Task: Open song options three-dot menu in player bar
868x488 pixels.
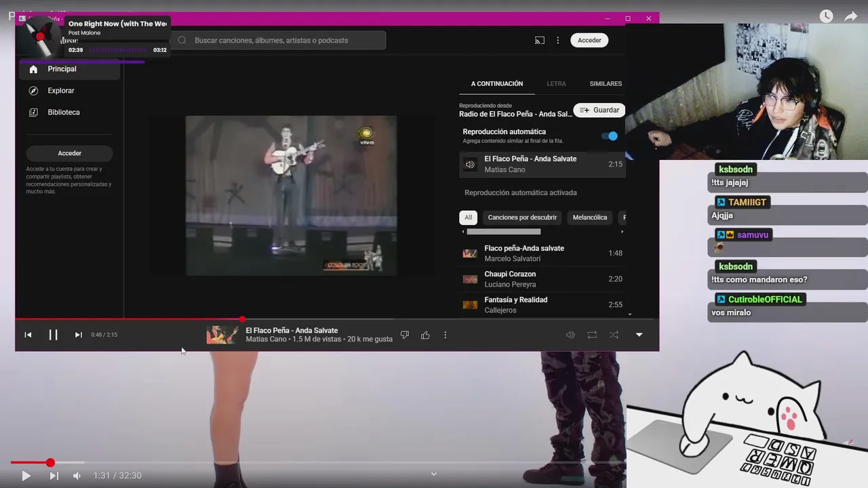Action: [x=445, y=335]
